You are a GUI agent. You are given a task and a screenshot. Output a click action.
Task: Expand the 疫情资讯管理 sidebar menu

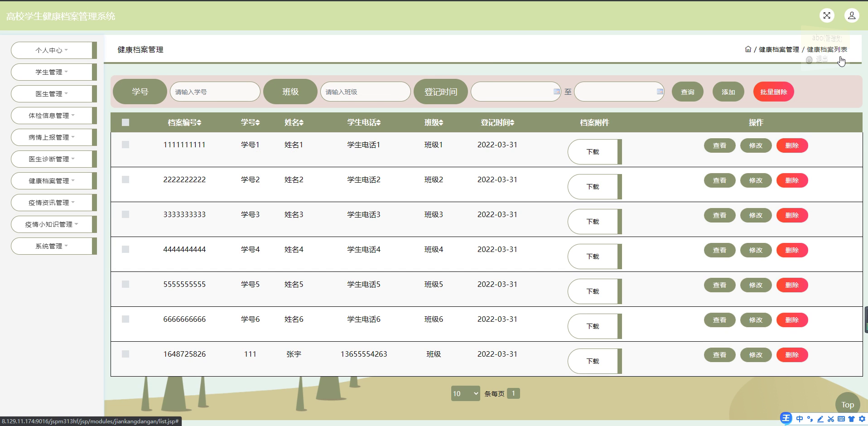click(x=53, y=203)
